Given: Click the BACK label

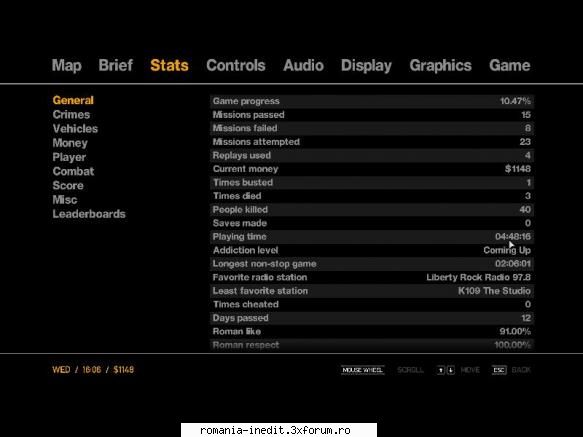Looking at the screenshot, I should pos(521,370).
